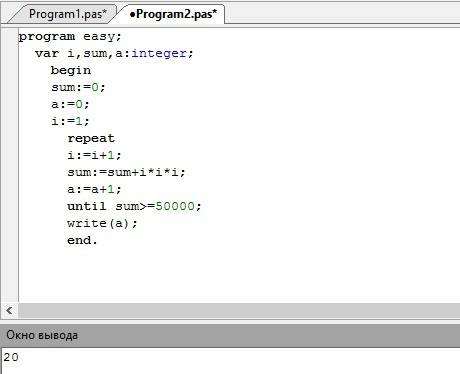Click the i:=1 assignment line
This screenshot has width=460, height=374.
point(70,121)
